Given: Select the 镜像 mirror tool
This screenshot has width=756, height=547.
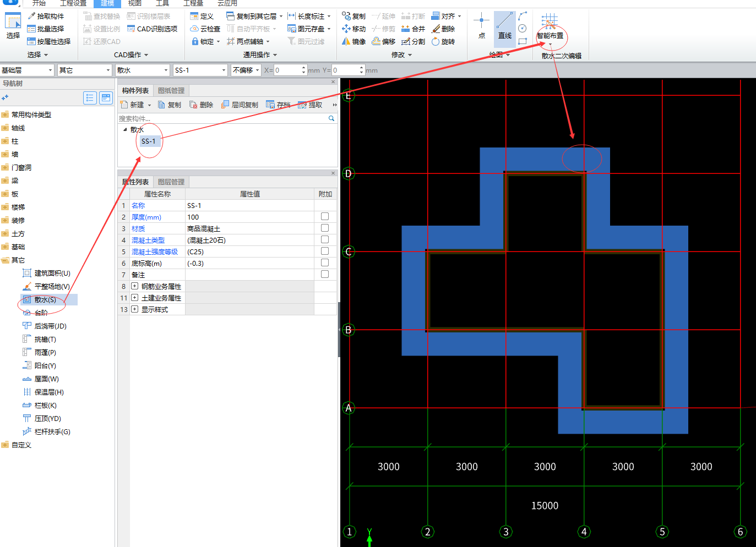Looking at the screenshot, I should tap(354, 41).
